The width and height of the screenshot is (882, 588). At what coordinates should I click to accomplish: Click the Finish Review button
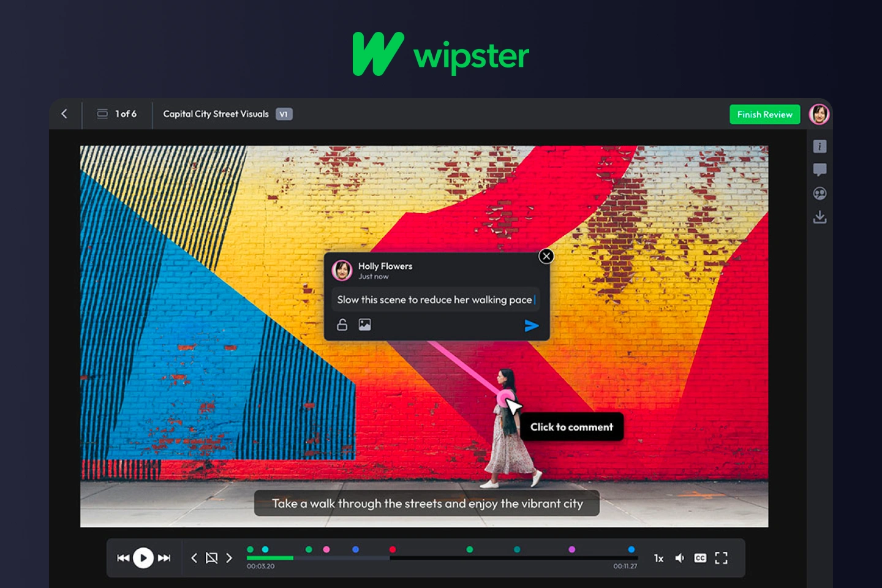[764, 114]
